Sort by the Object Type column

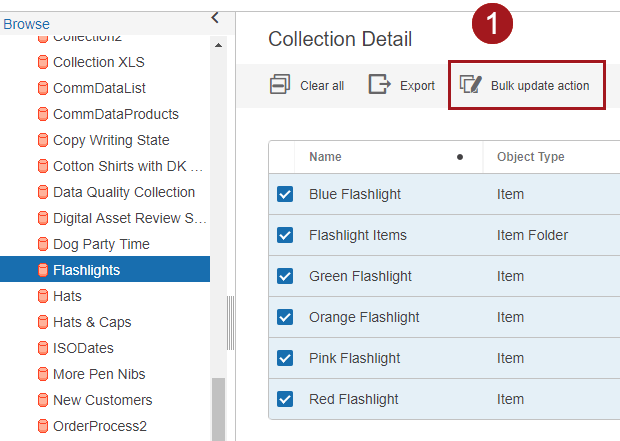point(530,157)
